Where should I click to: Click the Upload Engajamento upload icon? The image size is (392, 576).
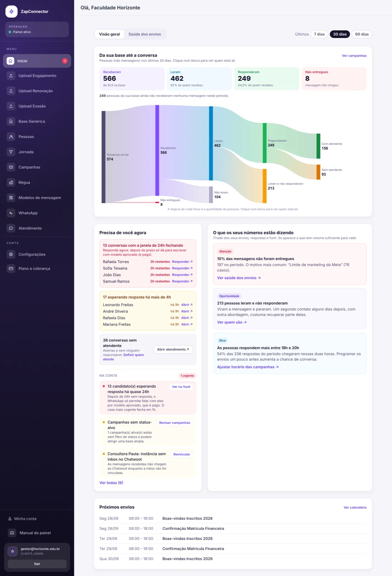(x=11, y=76)
